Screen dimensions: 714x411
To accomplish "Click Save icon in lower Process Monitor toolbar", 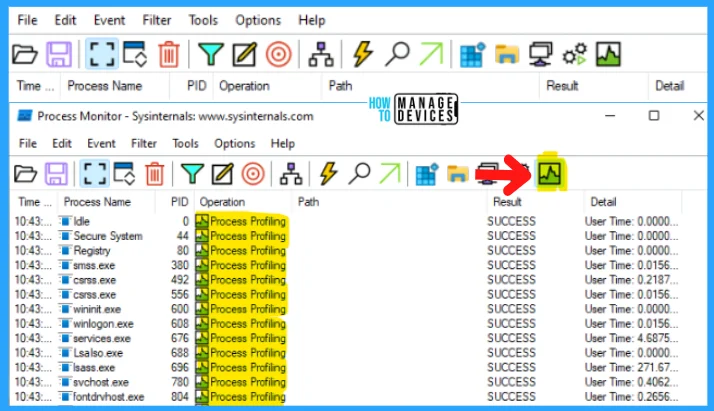I will pyautogui.click(x=56, y=174).
